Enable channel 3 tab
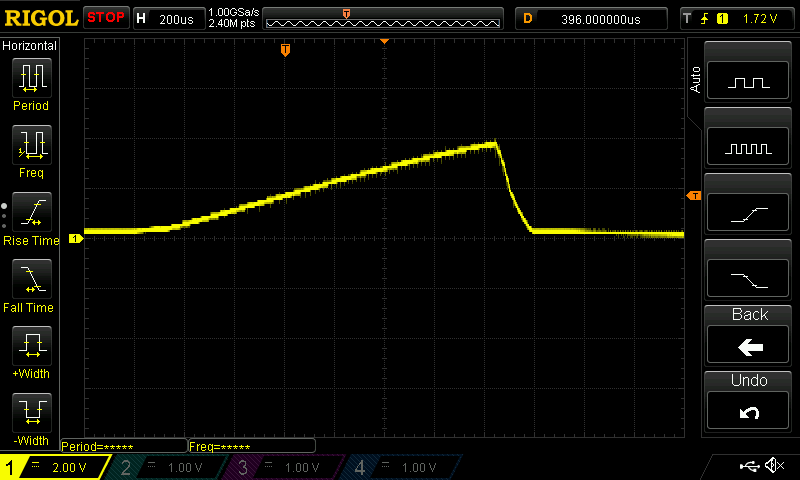 tap(286, 467)
